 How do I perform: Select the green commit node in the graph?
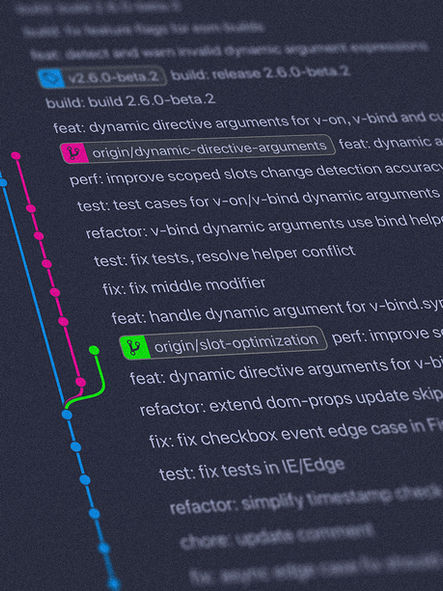pyautogui.click(x=94, y=351)
